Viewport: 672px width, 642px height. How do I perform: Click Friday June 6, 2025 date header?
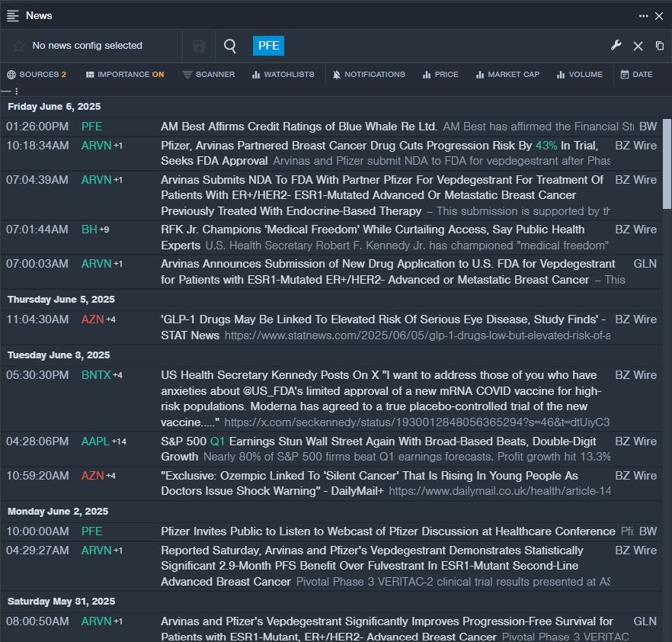[x=54, y=107]
